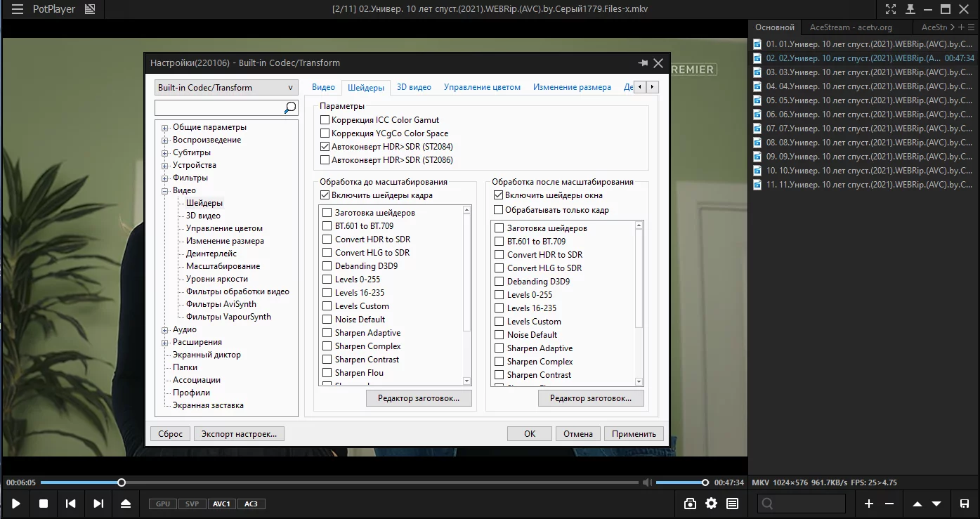Image resolution: width=980 pixels, height=519 pixels.
Task: Open the control panel gear icon
Action: click(x=712, y=504)
